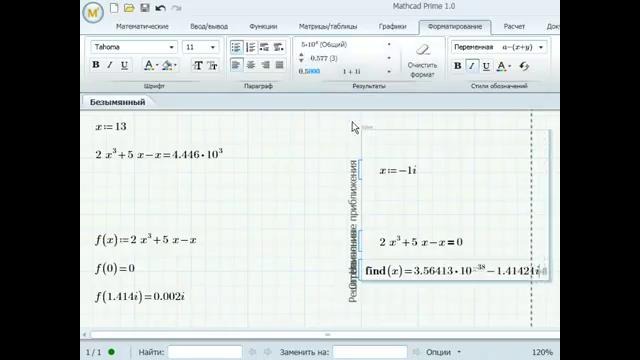Image resolution: width=640 pixels, height=360 pixels.
Task: Undo the last action
Action: pyautogui.click(x=160, y=8)
